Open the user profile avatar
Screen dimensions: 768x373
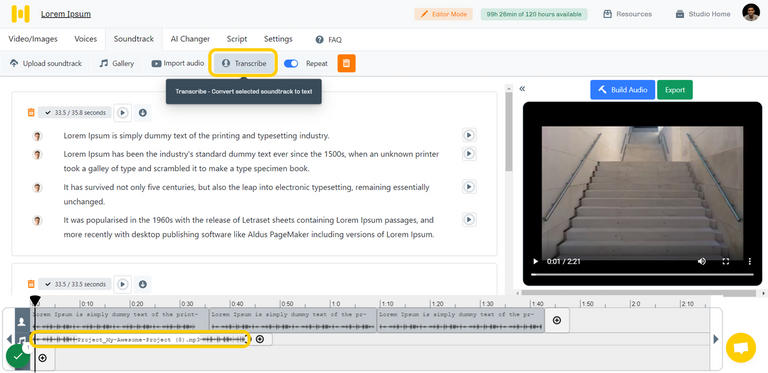750,13
